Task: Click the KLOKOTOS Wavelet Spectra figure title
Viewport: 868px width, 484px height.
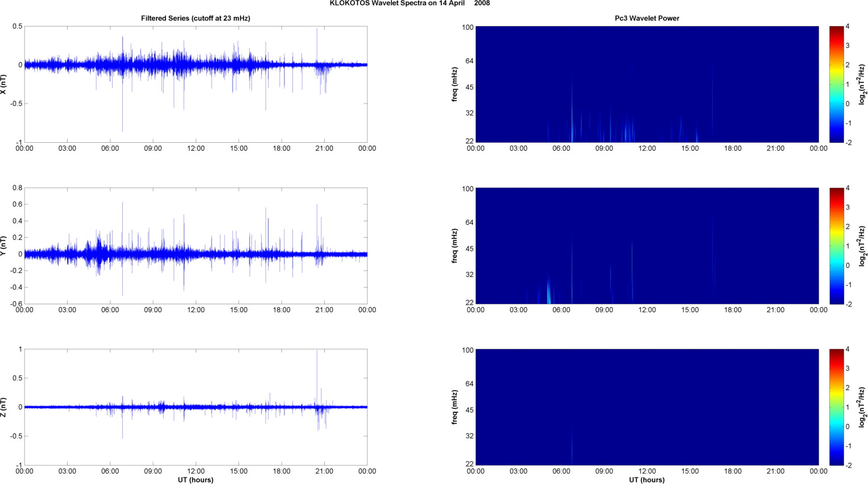Action: tap(410, 3)
